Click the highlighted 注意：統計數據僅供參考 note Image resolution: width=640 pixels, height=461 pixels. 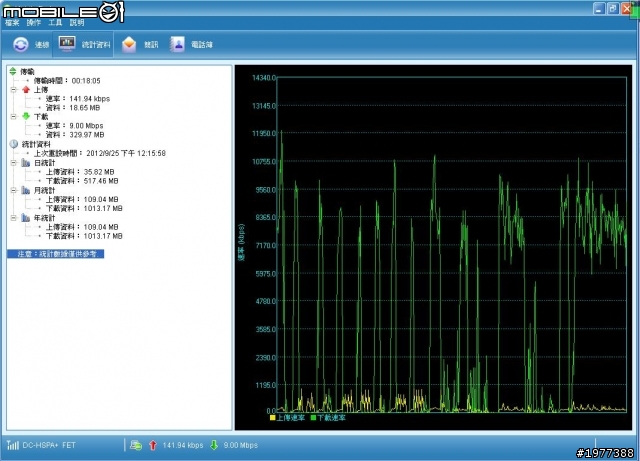point(56,254)
